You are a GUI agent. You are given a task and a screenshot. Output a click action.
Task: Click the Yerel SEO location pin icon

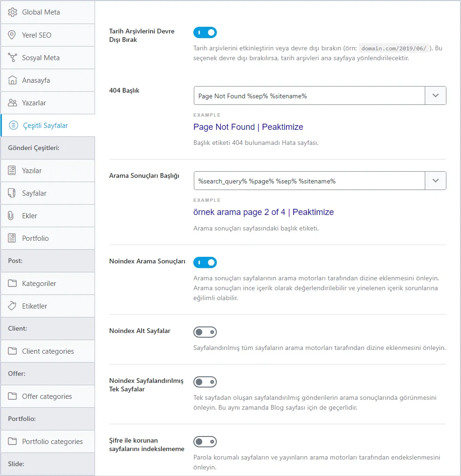pos(12,35)
